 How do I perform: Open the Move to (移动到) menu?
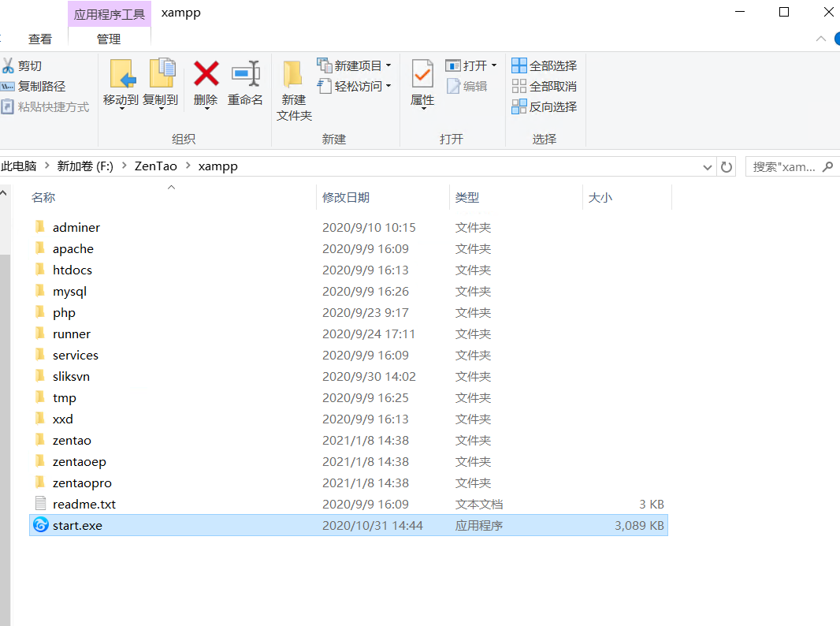(x=121, y=84)
